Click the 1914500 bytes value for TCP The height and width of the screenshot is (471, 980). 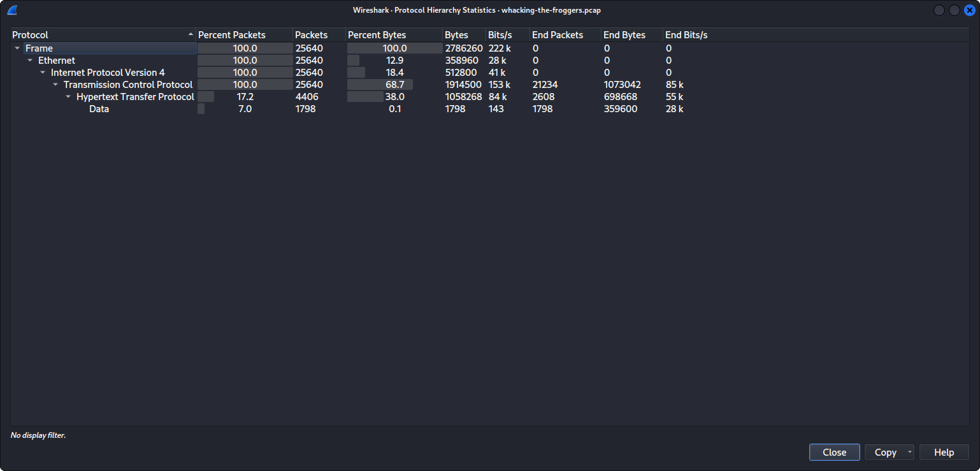(463, 85)
